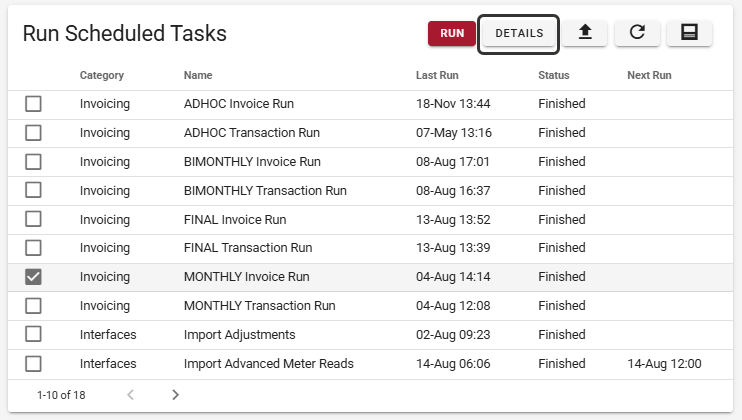
Task: Select the BIMONTHLY Transaction Run checkbox
Action: pos(33,190)
